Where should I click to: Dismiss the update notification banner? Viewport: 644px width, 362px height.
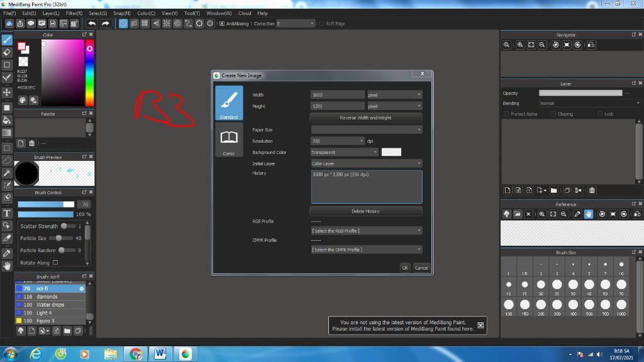tap(480, 326)
